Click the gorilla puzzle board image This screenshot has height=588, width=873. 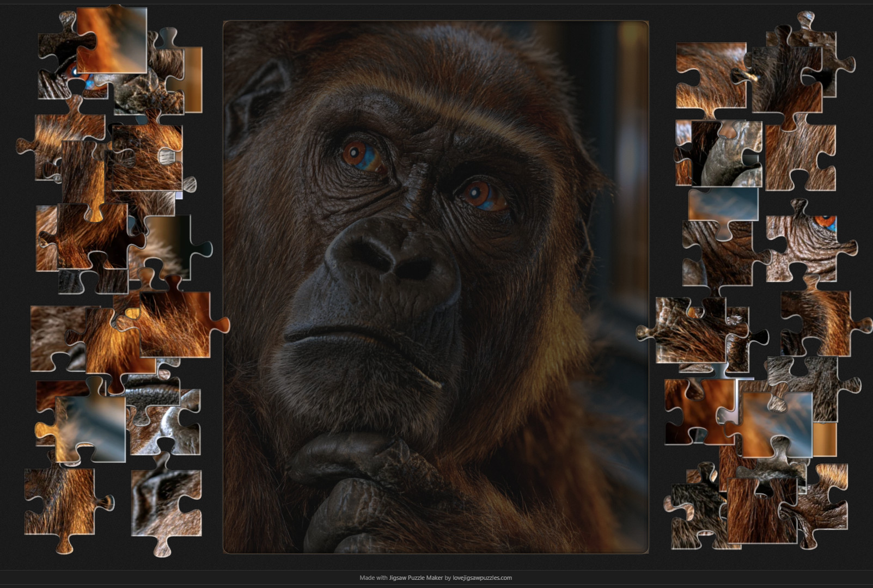click(x=436, y=287)
